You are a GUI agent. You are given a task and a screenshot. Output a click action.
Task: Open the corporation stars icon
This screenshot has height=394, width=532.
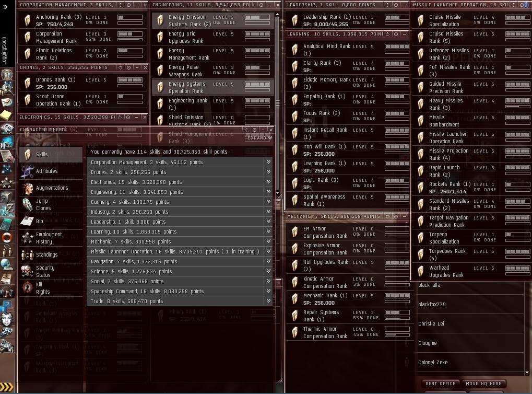[x=7, y=183]
